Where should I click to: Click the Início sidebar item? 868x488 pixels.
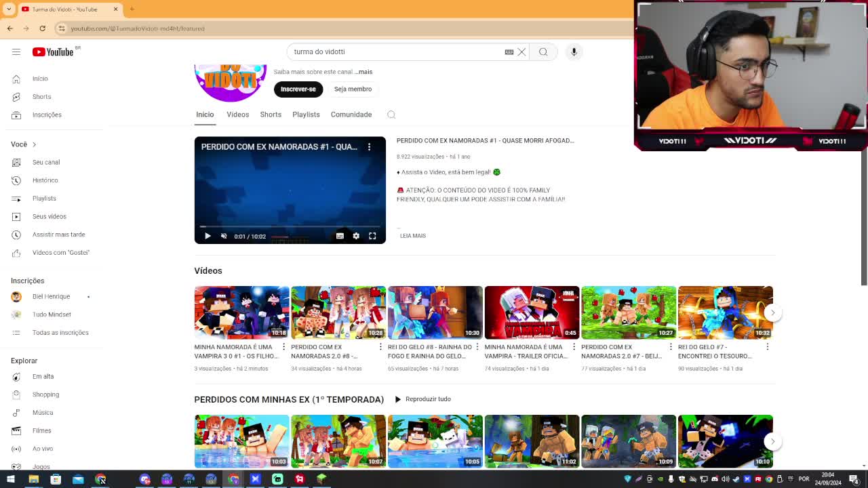pos(54,79)
